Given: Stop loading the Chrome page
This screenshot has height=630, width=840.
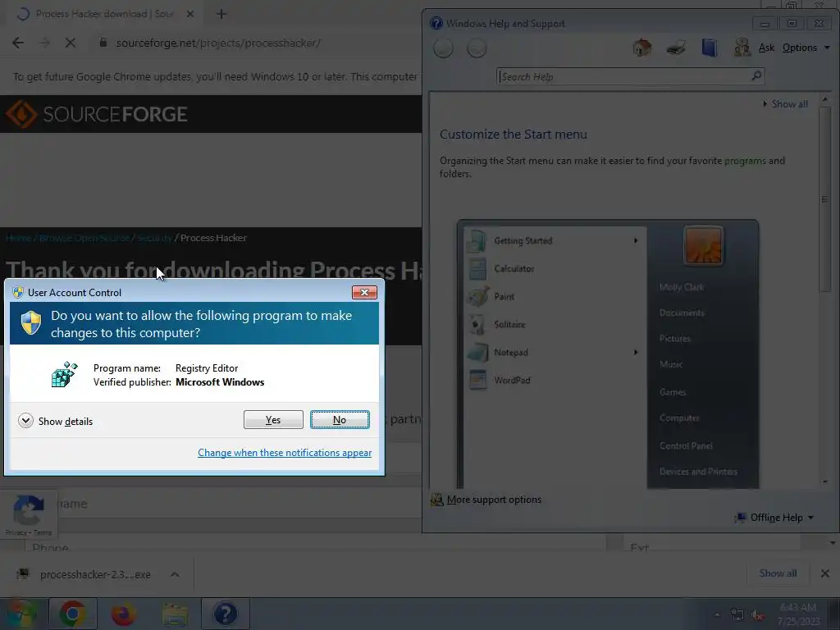Looking at the screenshot, I should coord(71,43).
